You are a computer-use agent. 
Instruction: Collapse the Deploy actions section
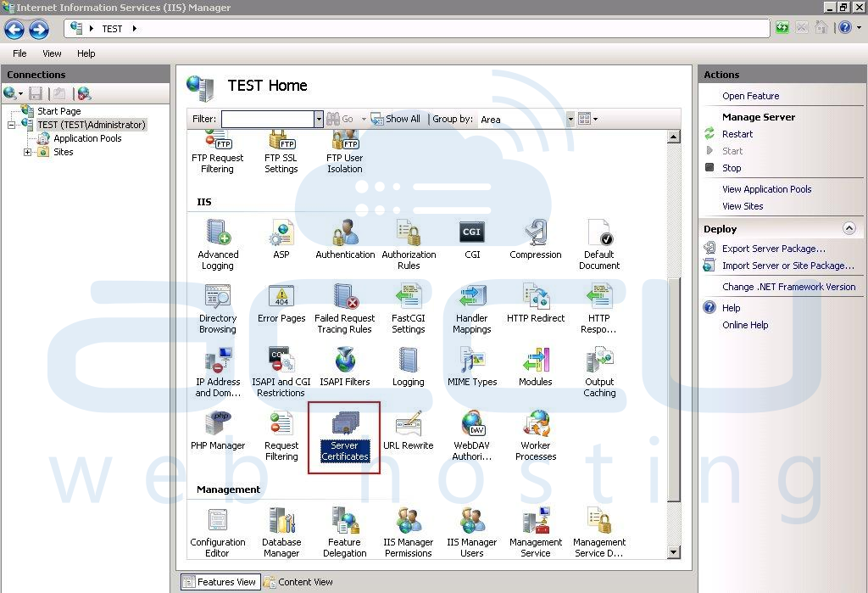coord(849,227)
